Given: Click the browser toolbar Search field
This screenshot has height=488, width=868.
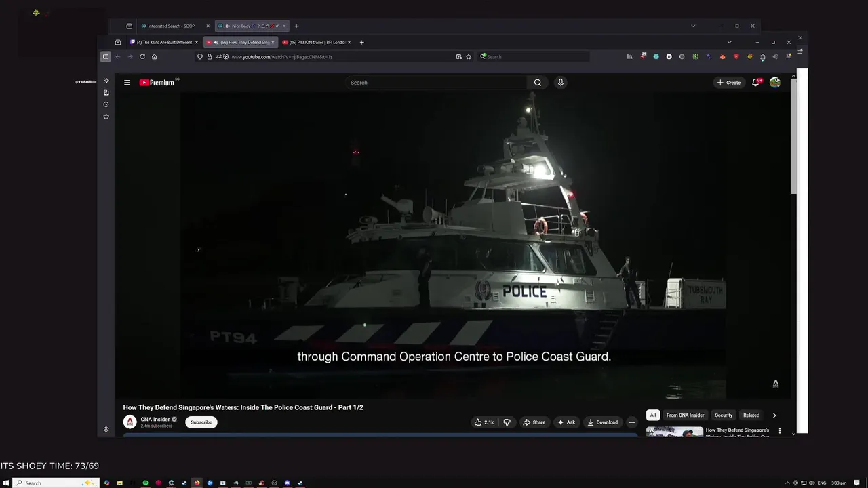Looking at the screenshot, I should click(532, 57).
